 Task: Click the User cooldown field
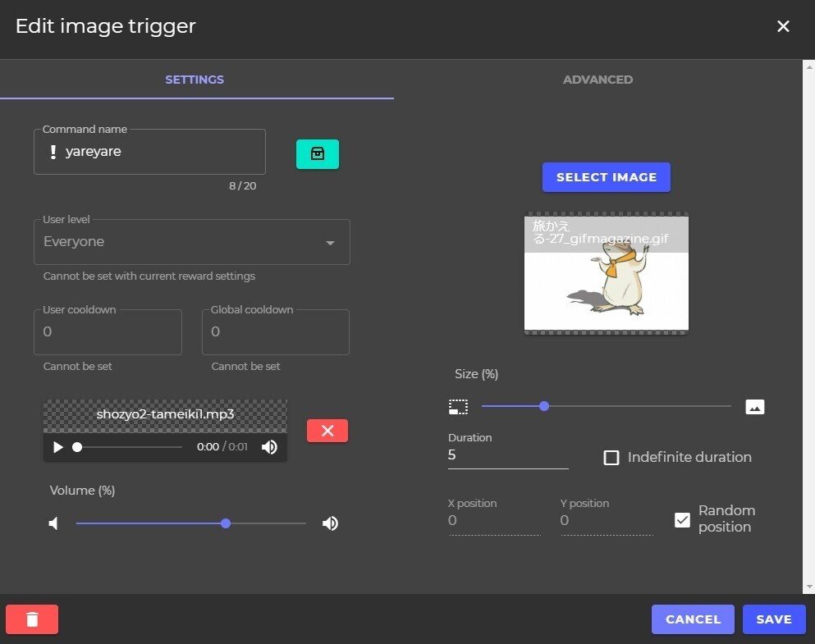[108, 332]
